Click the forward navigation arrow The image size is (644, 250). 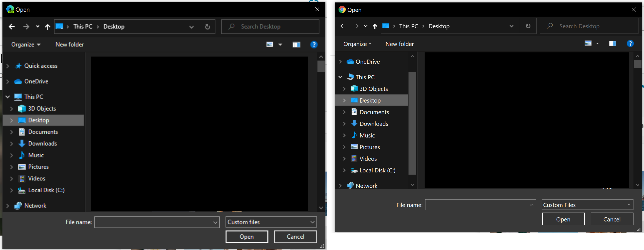[x=356, y=26]
